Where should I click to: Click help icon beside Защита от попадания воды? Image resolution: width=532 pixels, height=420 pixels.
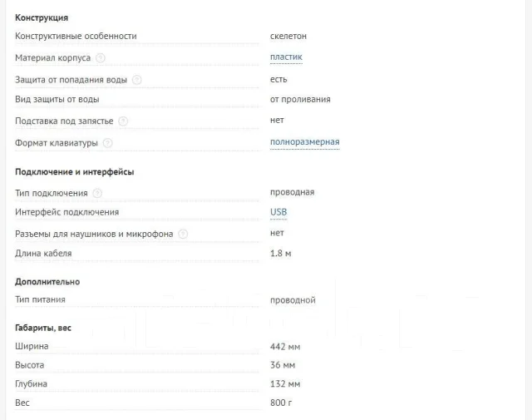(136, 80)
